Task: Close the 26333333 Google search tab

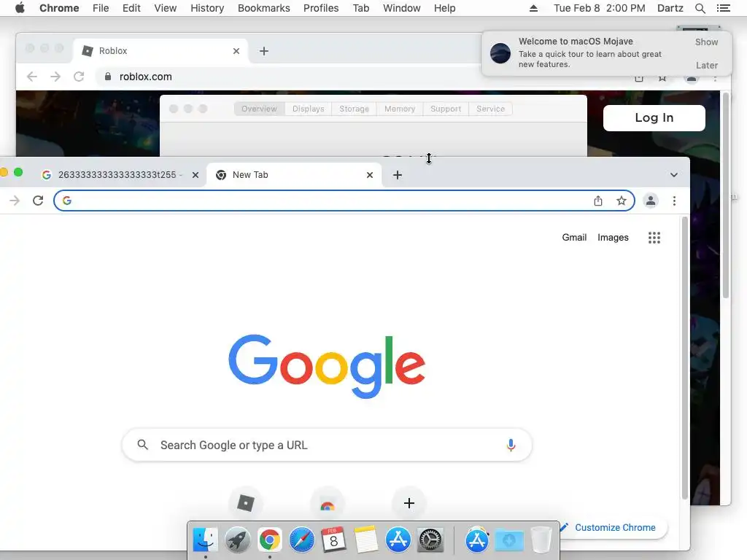Action: point(196,175)
